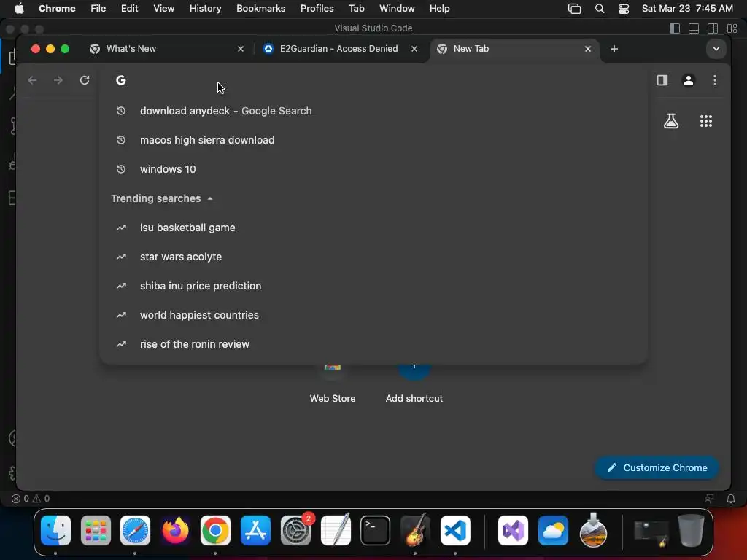This screenshot has height=560, width=747.
Task: Reload the page with the refresh icon
Action: tap(85, 80)
